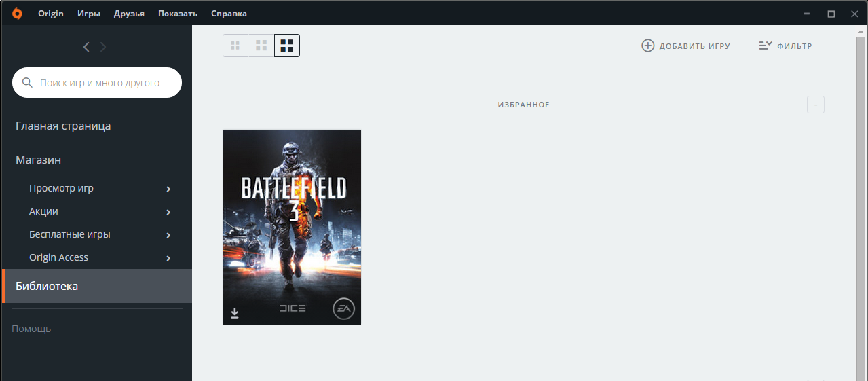Viewport: 868px width, 381px height.
Task: Open Главная страница in sidebar
Action: pos(63,126)
